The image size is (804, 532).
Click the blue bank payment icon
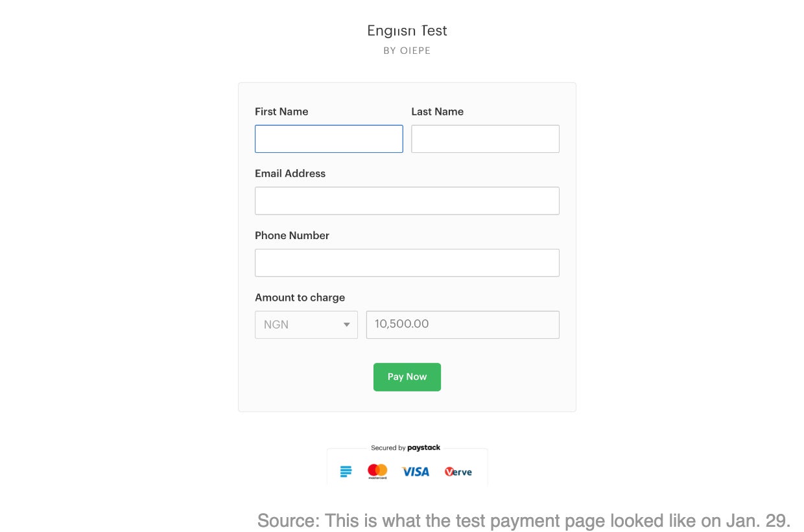click(346, 472)
